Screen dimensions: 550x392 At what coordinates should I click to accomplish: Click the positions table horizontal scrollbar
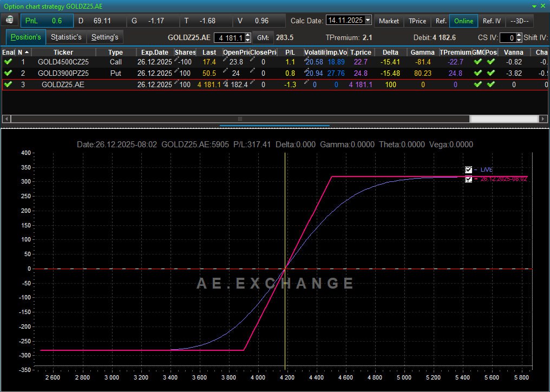point(240,119)
